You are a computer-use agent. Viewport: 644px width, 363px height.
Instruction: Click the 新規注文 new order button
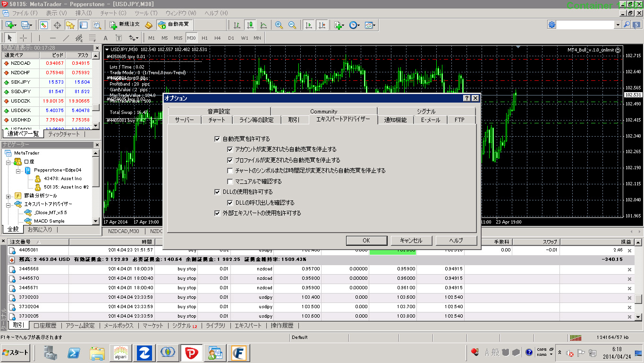tap(125, 25)
